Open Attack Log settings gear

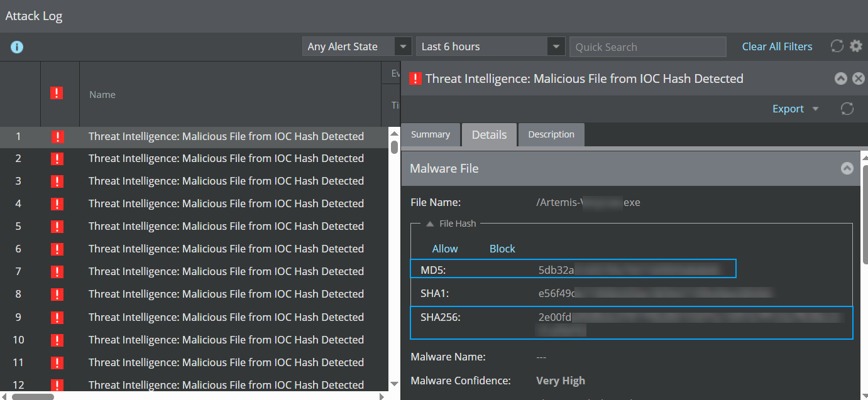coord(856,46)
